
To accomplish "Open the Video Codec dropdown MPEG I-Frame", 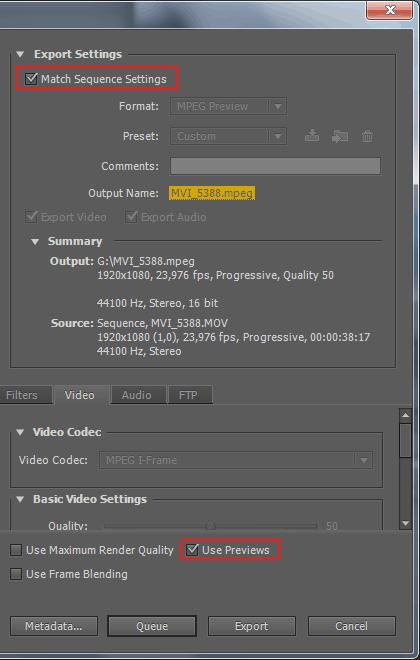I will 236,460.
